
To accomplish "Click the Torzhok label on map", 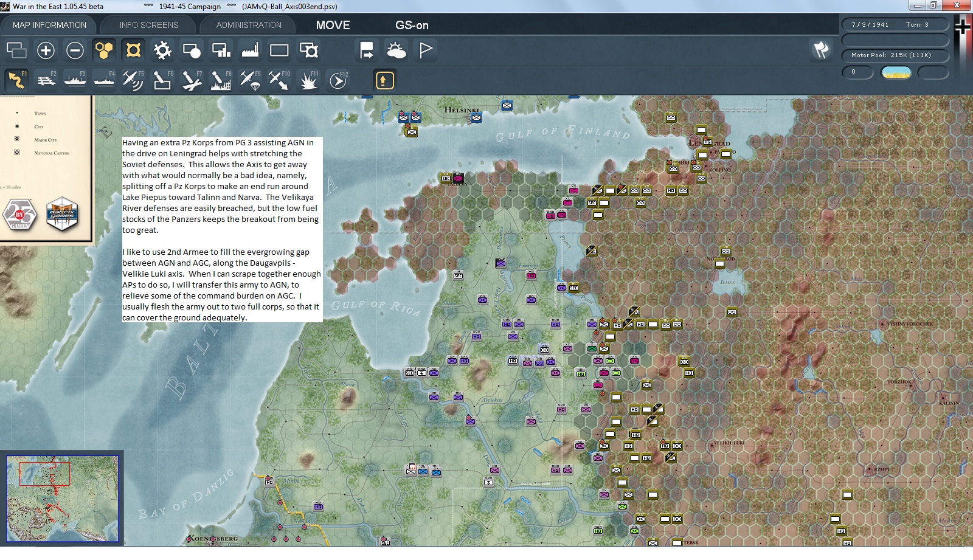I will (899, 382).
